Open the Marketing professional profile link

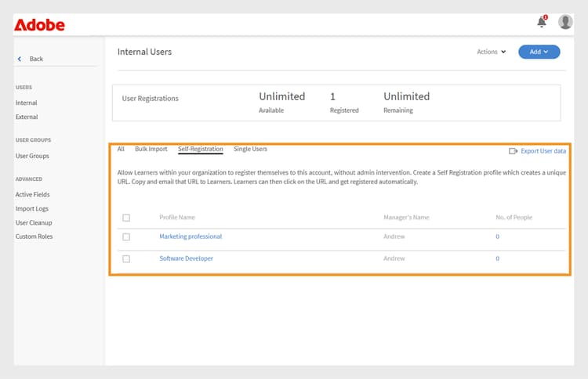tap(191, 236)
